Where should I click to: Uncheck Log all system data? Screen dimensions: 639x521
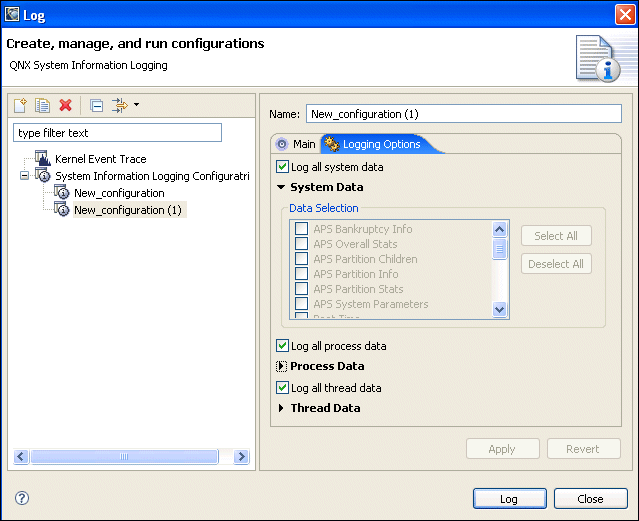(x=282, y=167)
